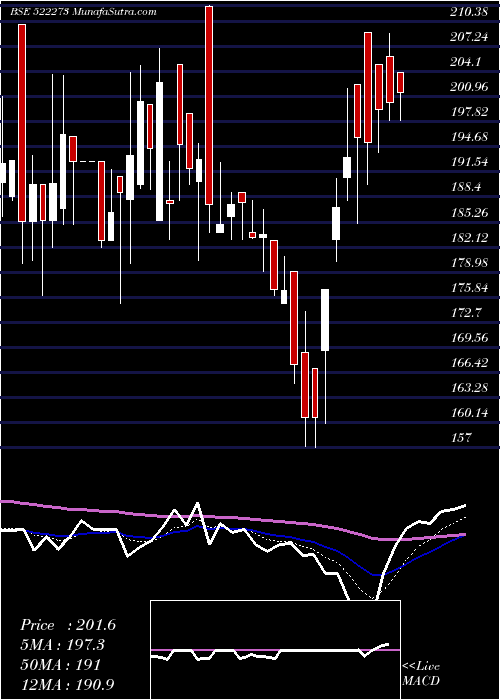Click the 12MA : 190.9 readout
The image size is (500, 700).
pos(67,684)
